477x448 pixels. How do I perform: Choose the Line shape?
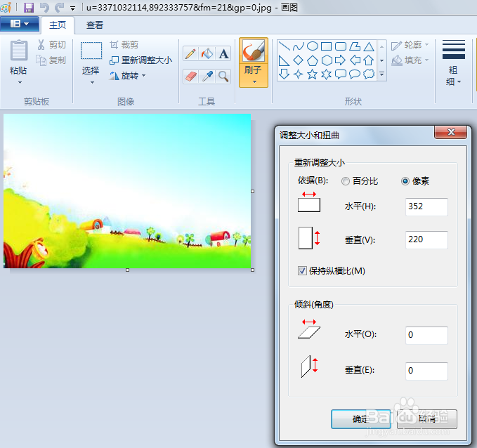pos(284,46)
